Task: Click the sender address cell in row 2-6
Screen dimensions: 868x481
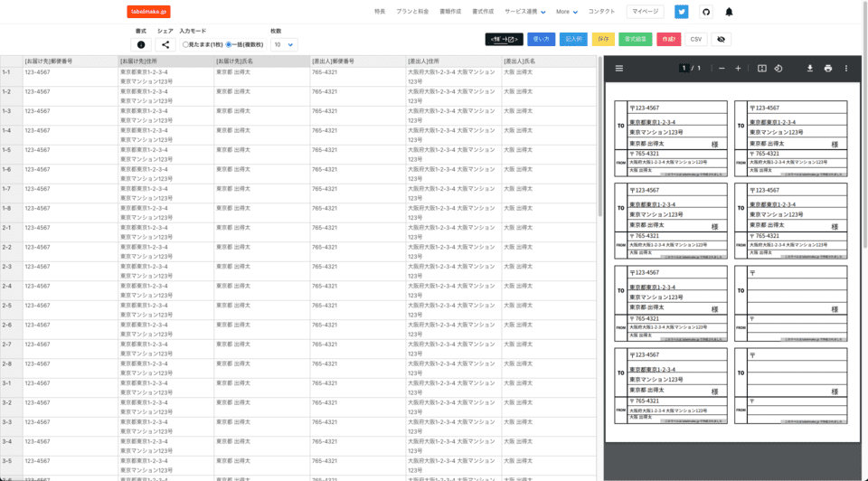Action: click(x=454, y=330)
